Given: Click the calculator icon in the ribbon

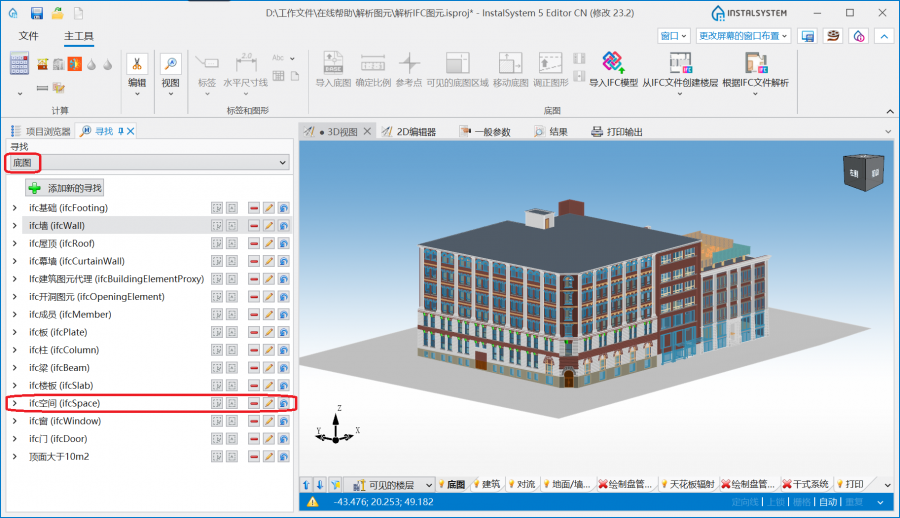Looking at the screenshot, I should pos(20,64).
